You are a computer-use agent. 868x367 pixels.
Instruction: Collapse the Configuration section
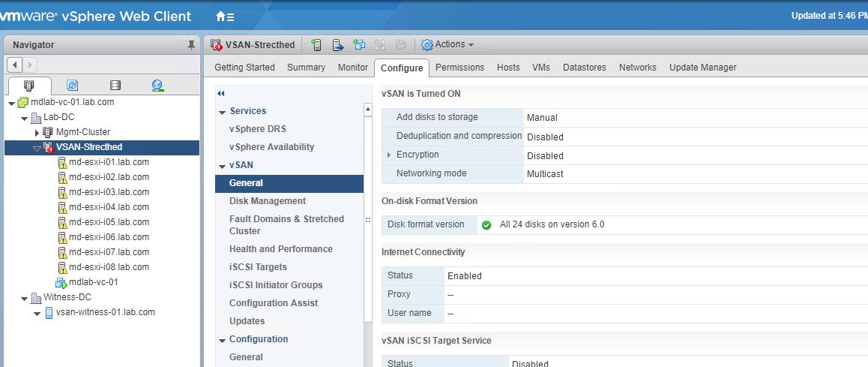pyautogui.click(x=223, y=341)
